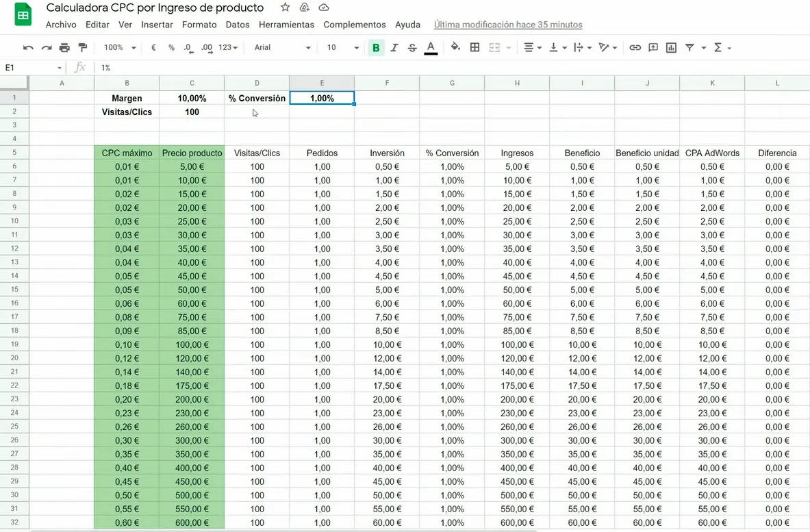Open the Formato menu

199,24
